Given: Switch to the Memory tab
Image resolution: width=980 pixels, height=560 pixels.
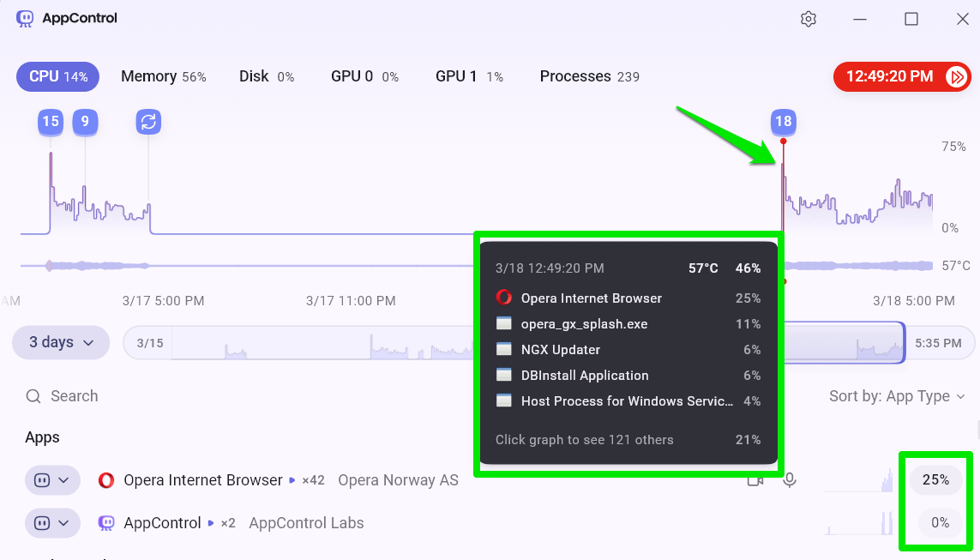Looking at the screenshot, I should coord(163,76).
